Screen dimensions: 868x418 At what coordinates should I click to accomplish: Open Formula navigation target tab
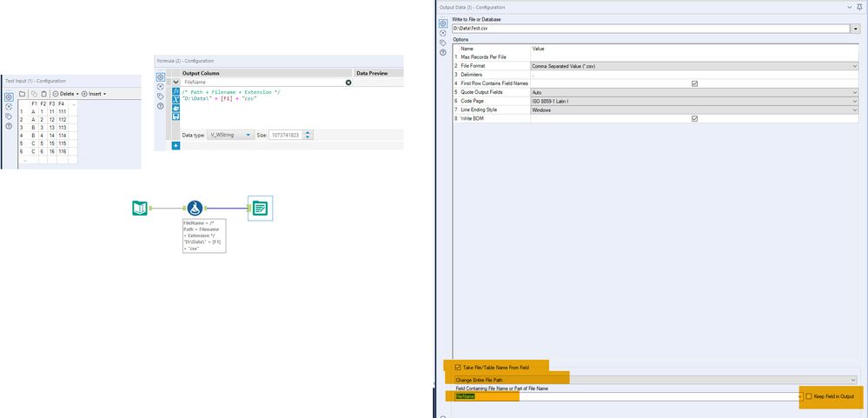tap(161, 86)
